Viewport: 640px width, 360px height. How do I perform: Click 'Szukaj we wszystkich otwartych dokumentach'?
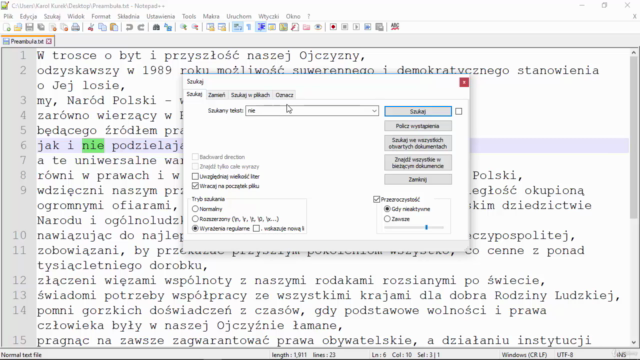[418, 143]
